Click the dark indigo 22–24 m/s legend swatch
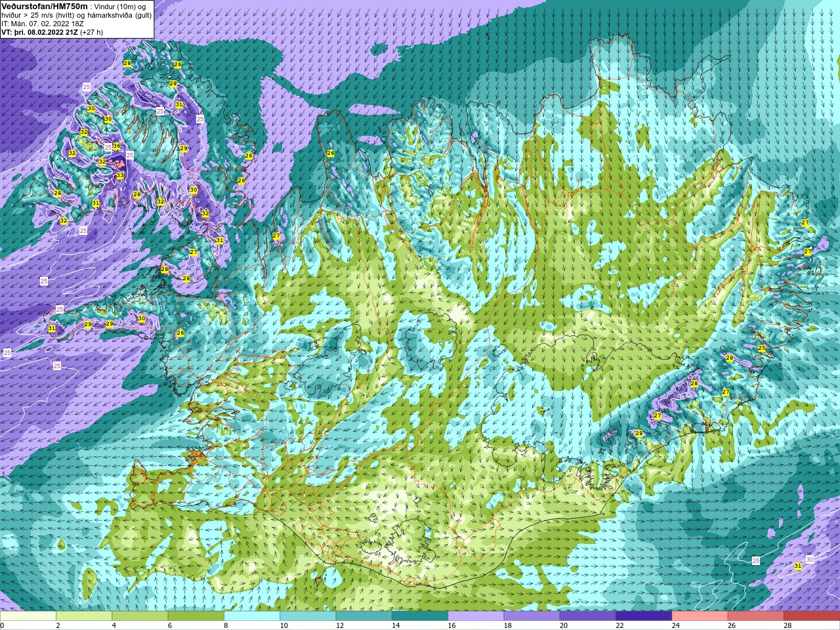The height and width of the screenshot is (630, 840). click(x=644, y=616)
